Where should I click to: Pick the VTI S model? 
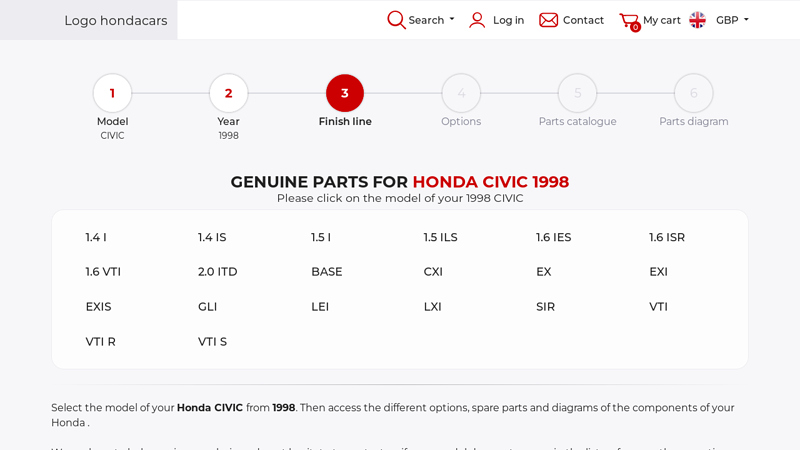[212, 342]
